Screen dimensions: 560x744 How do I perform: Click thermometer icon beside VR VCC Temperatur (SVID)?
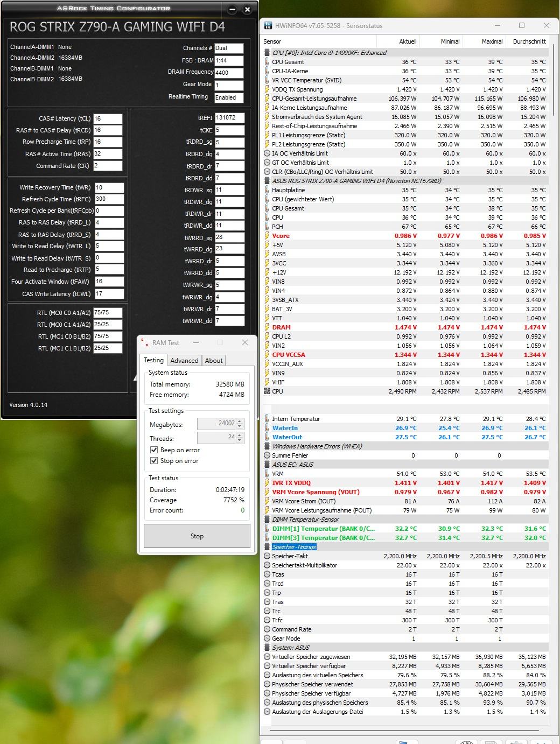click(x=267, y=80)
